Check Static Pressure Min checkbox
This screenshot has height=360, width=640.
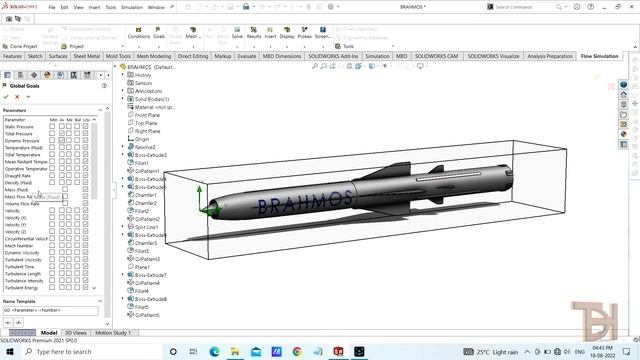point(52,127)
